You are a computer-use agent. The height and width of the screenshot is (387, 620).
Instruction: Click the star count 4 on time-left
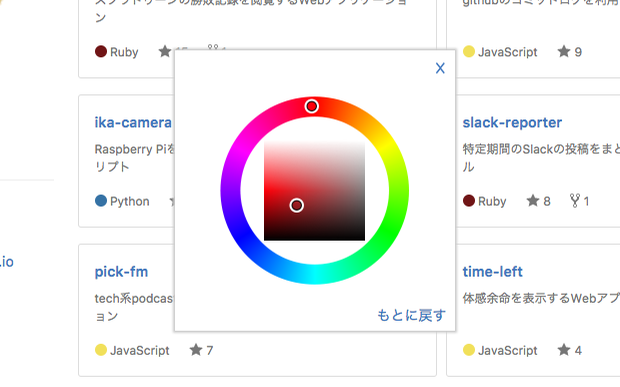coord(578,351)
